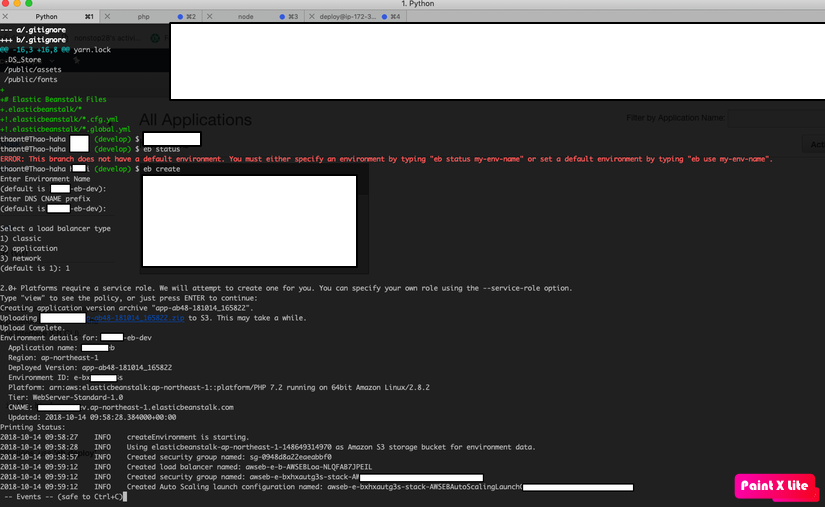825x507 pixels.
Task: Click the blue activity dot on php tab
Action: pyautogui.click(x=180, y=17)
